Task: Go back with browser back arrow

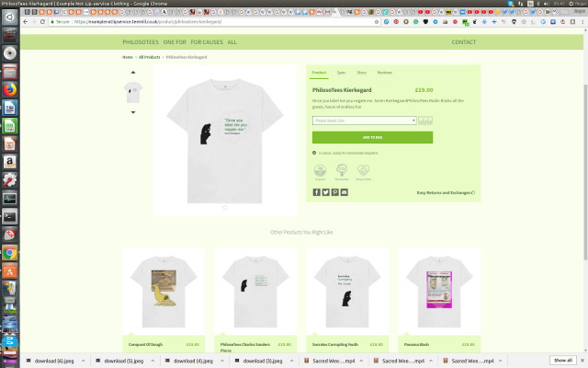Action: pyautogui.click(x=26, y=22)
